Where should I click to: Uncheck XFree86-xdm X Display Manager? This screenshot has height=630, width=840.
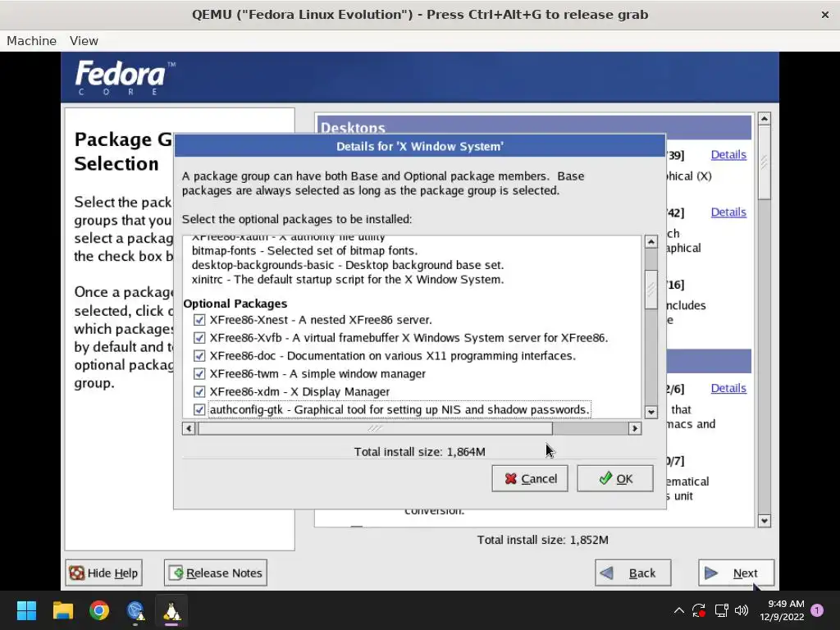tap(199, 391)
